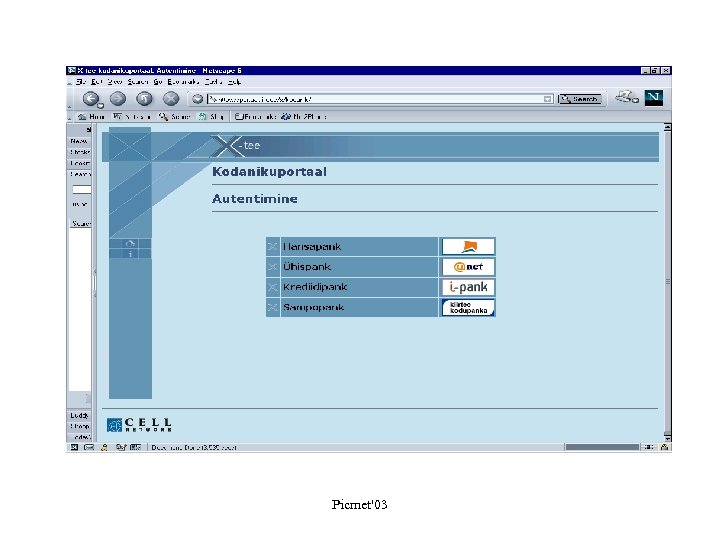Click the vertical scrollbar down arrow

coord(667,438)
